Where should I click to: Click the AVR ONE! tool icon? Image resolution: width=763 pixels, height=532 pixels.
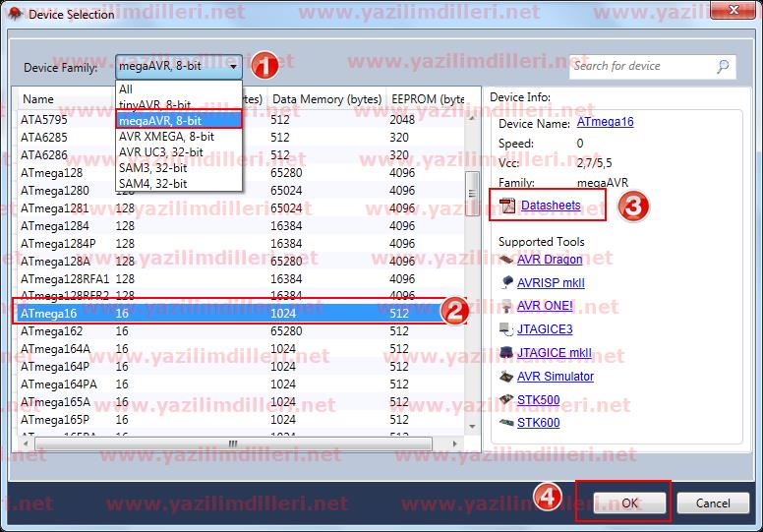tap(505, 306)
